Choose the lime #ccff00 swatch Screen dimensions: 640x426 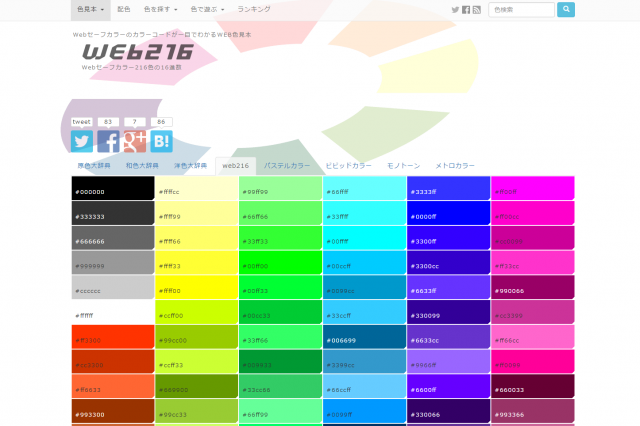click(x=197, y=312)
